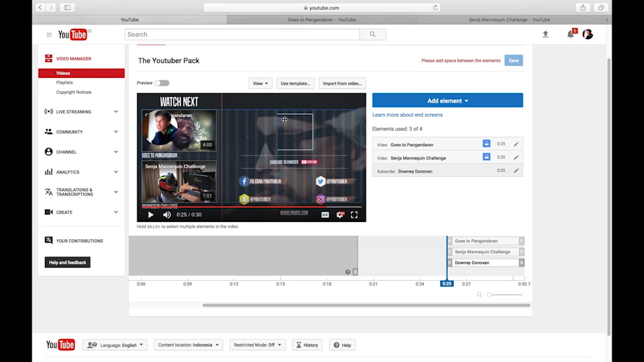Click the Safari share icon

coord(583,7)
